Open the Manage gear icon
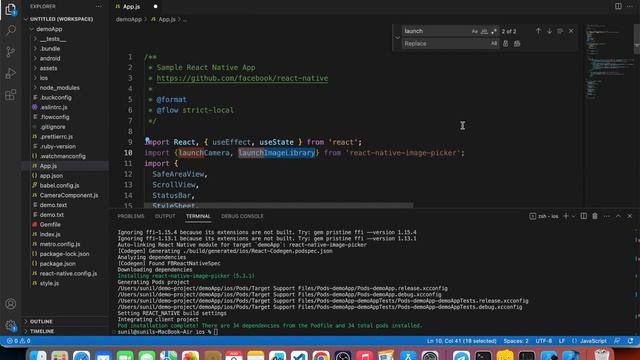Viewport: 640px width, 360px height. click(11, 325)
